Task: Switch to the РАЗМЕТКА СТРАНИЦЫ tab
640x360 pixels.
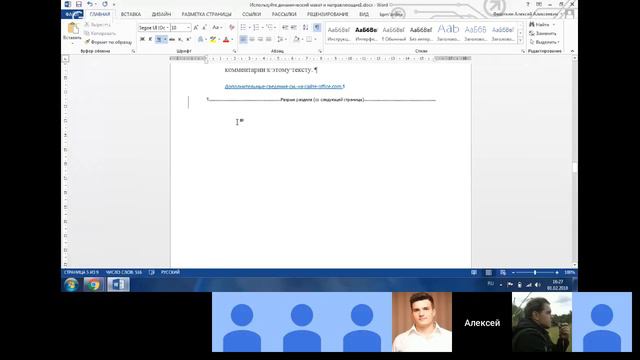Action: [207, 14]
